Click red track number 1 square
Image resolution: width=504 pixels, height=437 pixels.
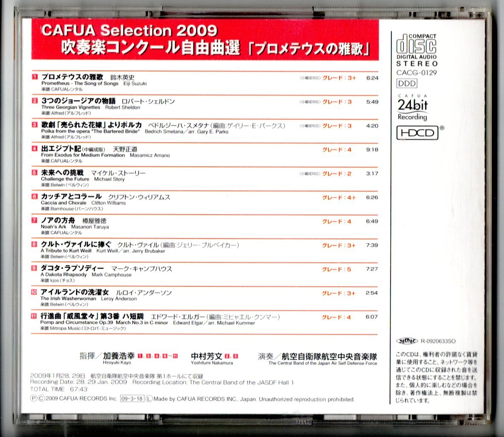[x=35, y=77]
